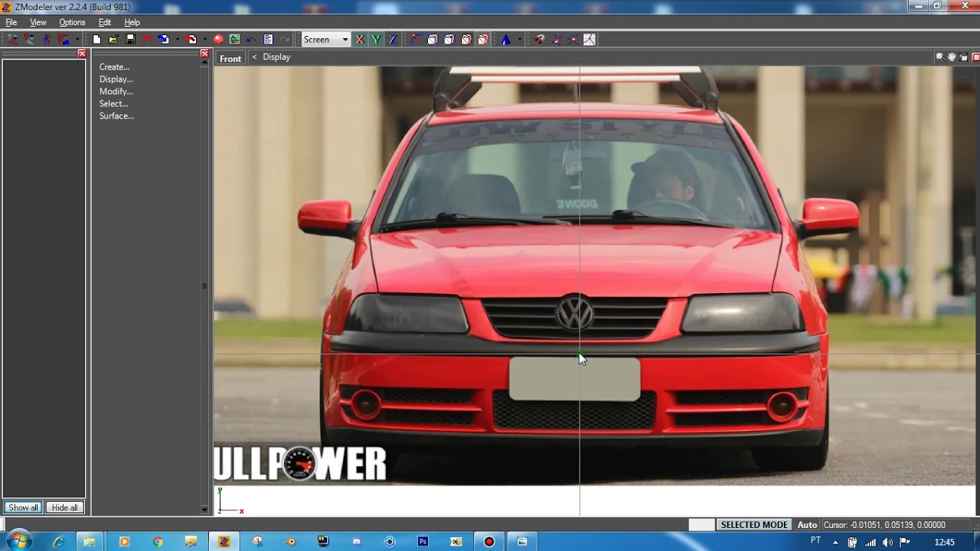Toggle the Z axis lock
This screenshot has width=980, height=551.
393,39
